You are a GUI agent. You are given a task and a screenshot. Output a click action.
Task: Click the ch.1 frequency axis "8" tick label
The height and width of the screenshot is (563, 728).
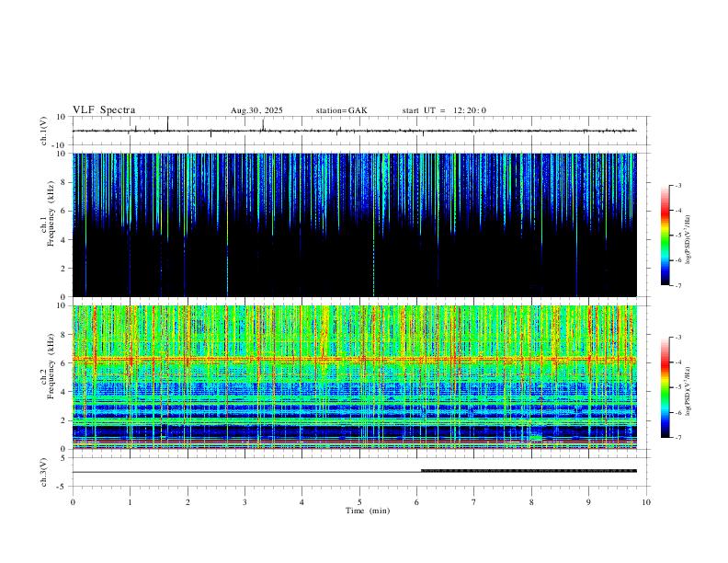point(64,182)
